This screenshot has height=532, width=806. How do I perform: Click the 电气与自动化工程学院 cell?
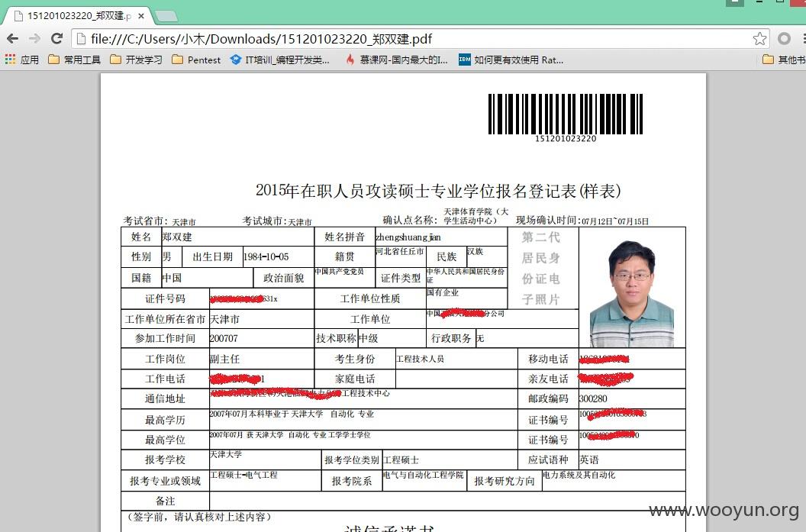[424, 475]
